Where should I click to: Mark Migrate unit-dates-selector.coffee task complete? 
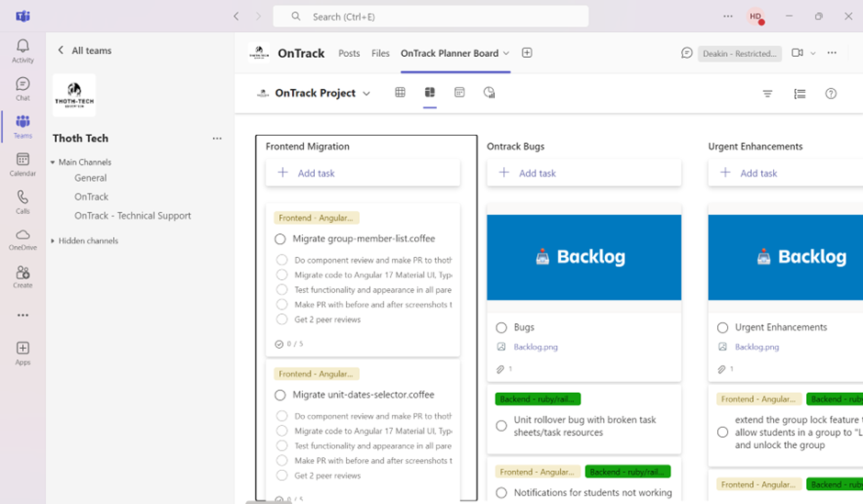point(280,396)
